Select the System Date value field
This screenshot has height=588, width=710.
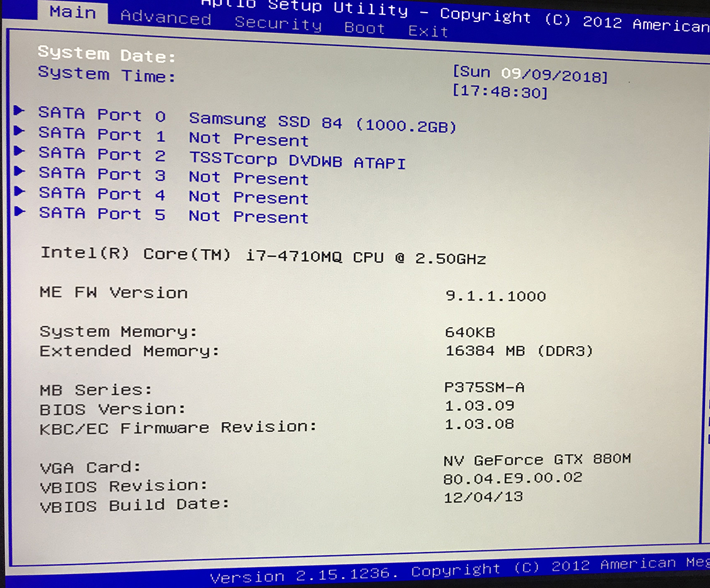[x=530, y=74]
